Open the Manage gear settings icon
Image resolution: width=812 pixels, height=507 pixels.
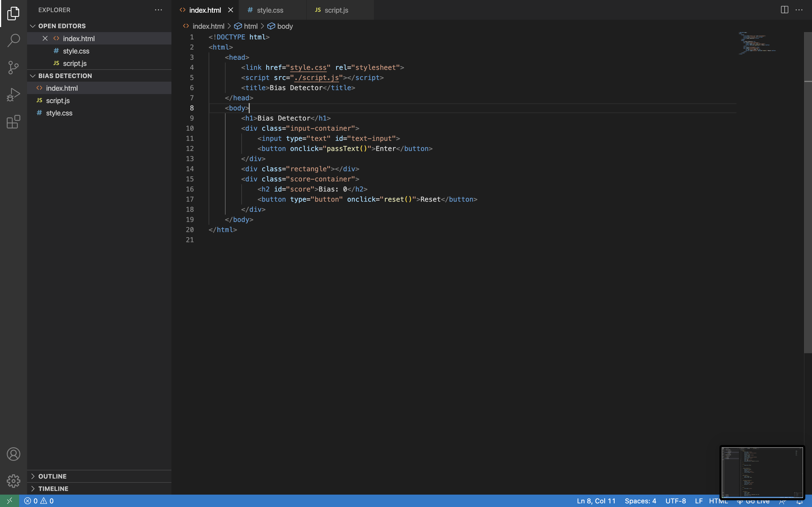coord(14,481)
